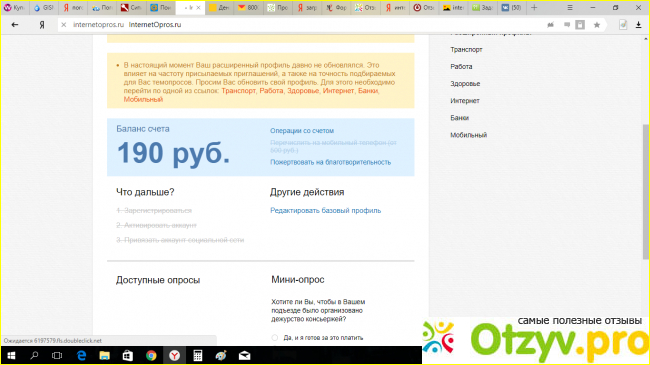Click orange 'Транспорт' link in the notice
Image resolution: width=650 pixels, height=365 pixels.
[238, 91]
